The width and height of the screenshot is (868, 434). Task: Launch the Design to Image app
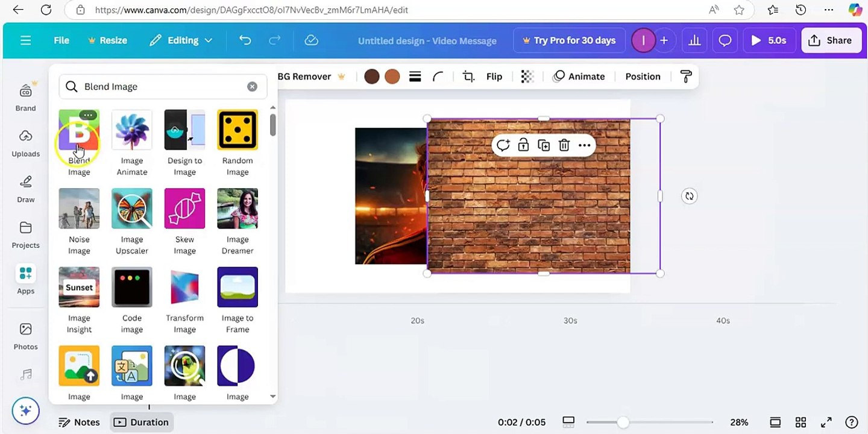[184, 143]
